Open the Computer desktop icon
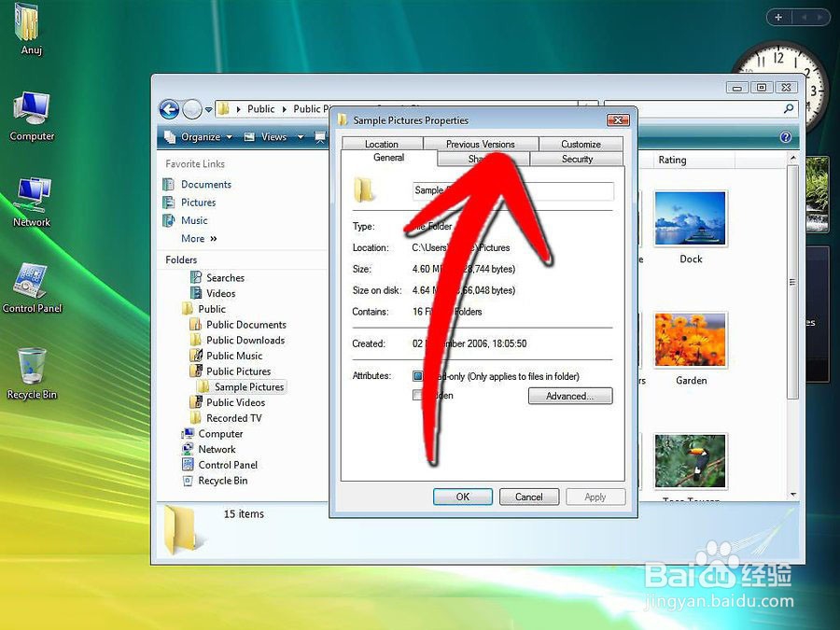 [32, 117]
